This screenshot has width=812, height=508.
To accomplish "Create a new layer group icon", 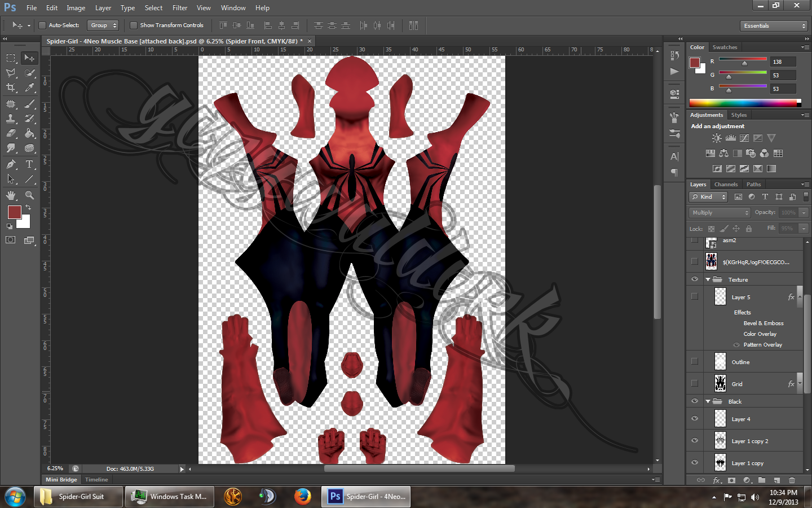I will pyautogui.click(x=762, y=480).
